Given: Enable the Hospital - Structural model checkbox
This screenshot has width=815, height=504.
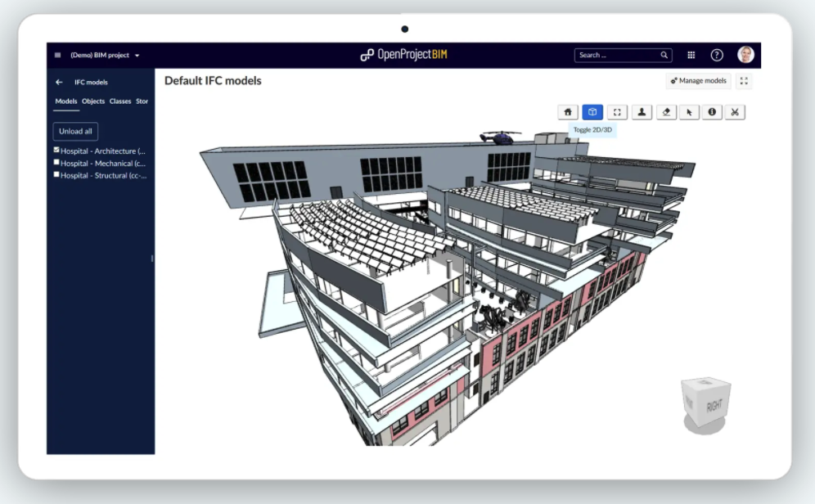Looking at the screenshot, I should 55,175.
